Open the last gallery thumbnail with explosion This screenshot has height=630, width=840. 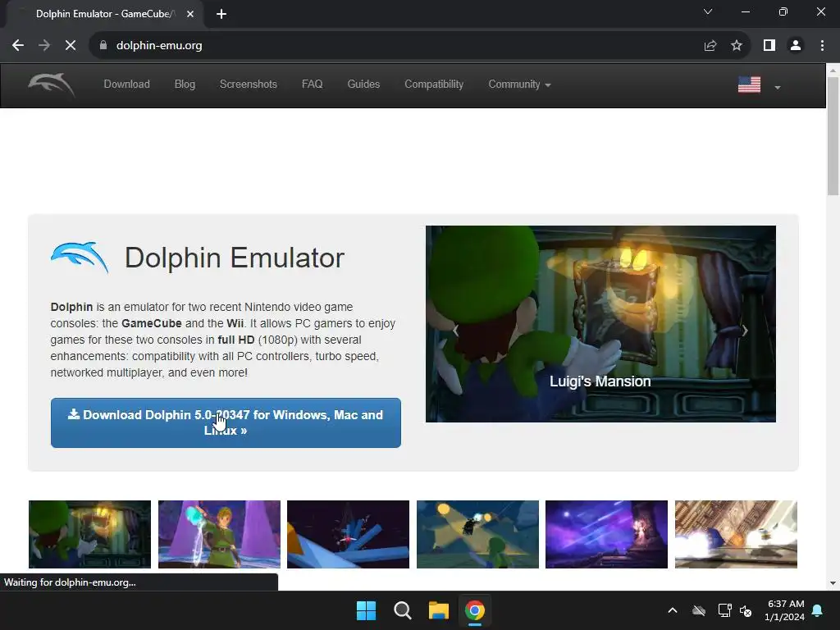736,534
